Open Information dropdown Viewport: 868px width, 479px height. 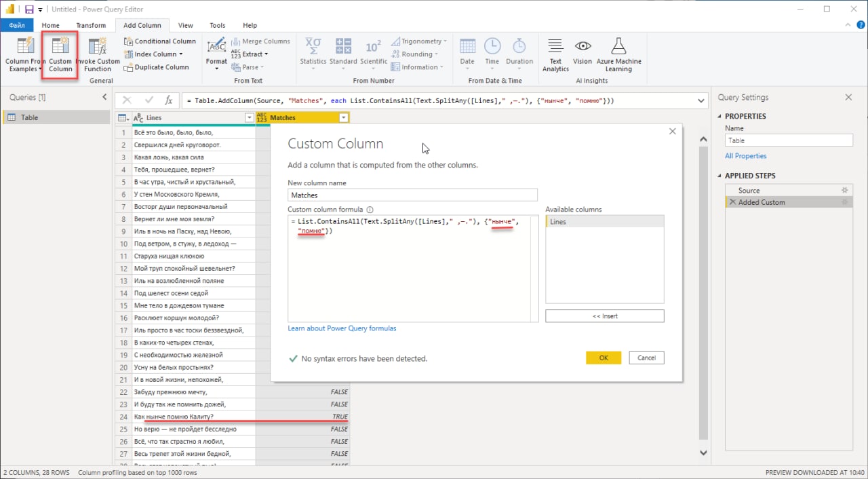coord(441,67)
